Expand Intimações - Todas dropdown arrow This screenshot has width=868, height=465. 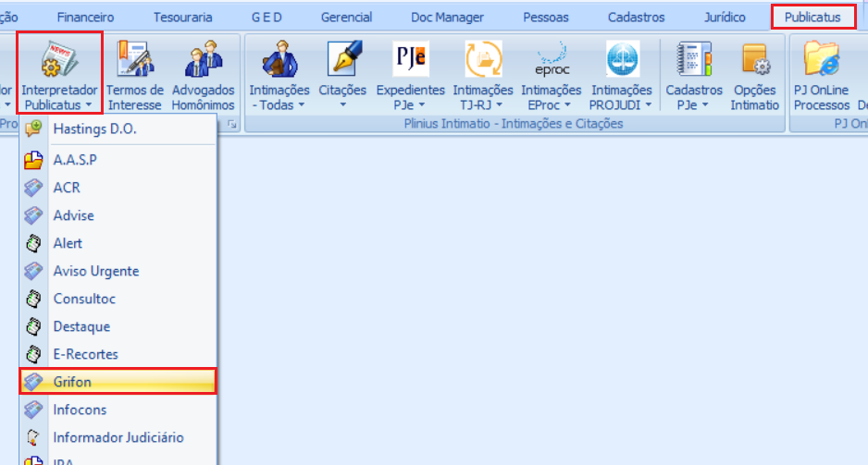click(x=302, y=105)
